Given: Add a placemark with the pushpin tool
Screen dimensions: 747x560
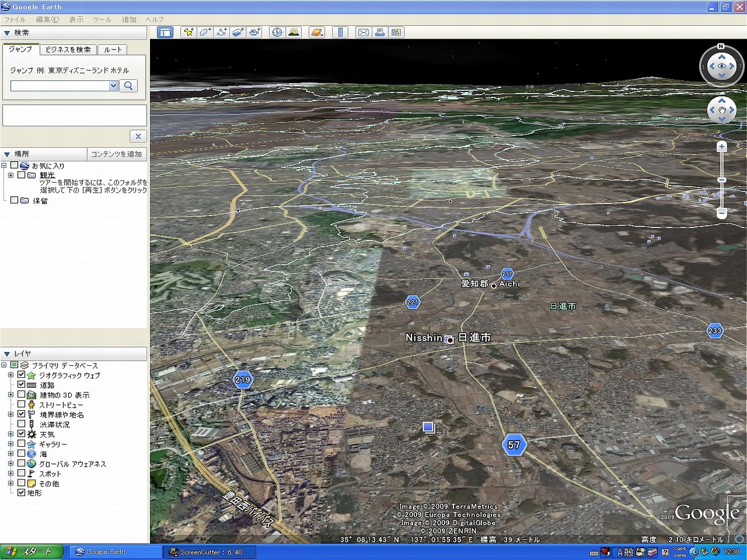Looking at the screenshot, I should 188,32.
